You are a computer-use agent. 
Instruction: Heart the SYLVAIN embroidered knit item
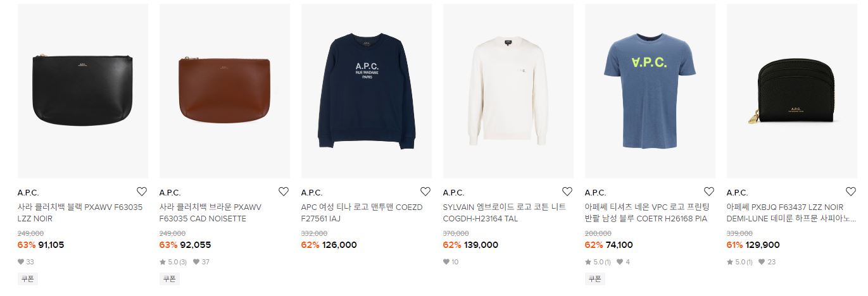pos(567,192)
